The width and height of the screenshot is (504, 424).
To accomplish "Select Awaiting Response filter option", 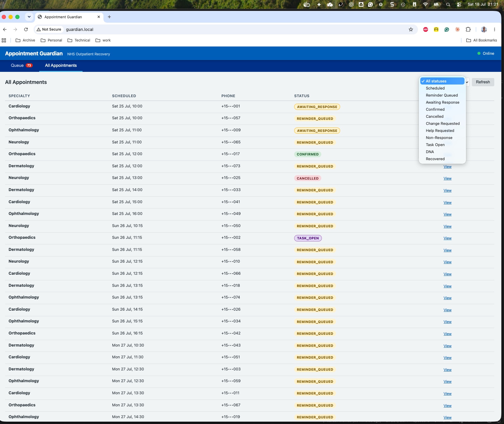I will pos(442,102).
